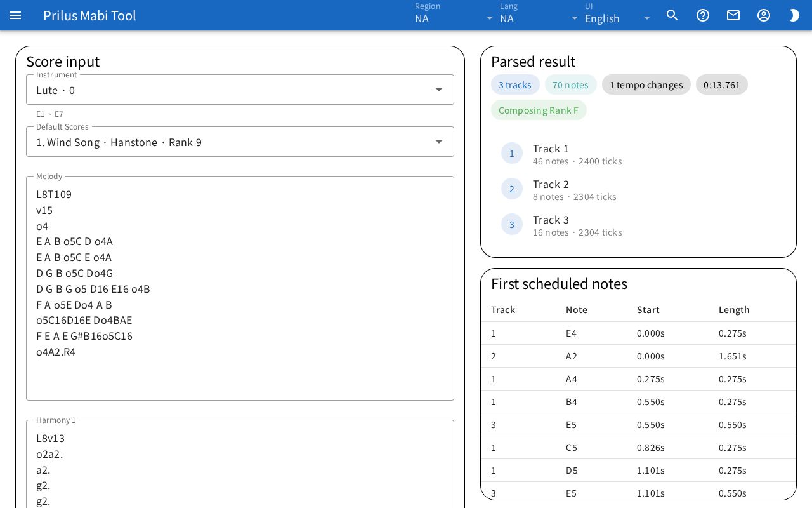Click the 16 notes · 2304 ticks text
Screen dimensions: 812x508
[577, 232]
